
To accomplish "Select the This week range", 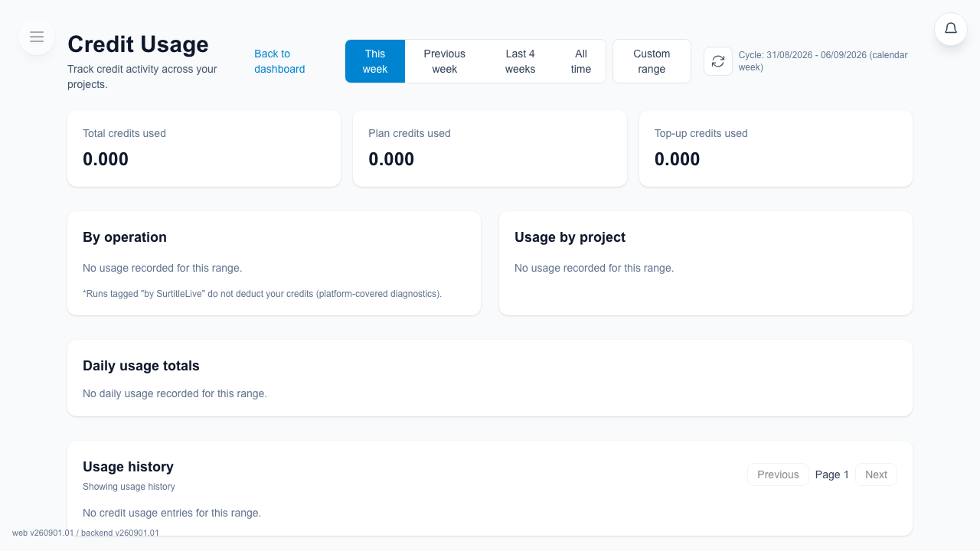I will tap(375, 61).
